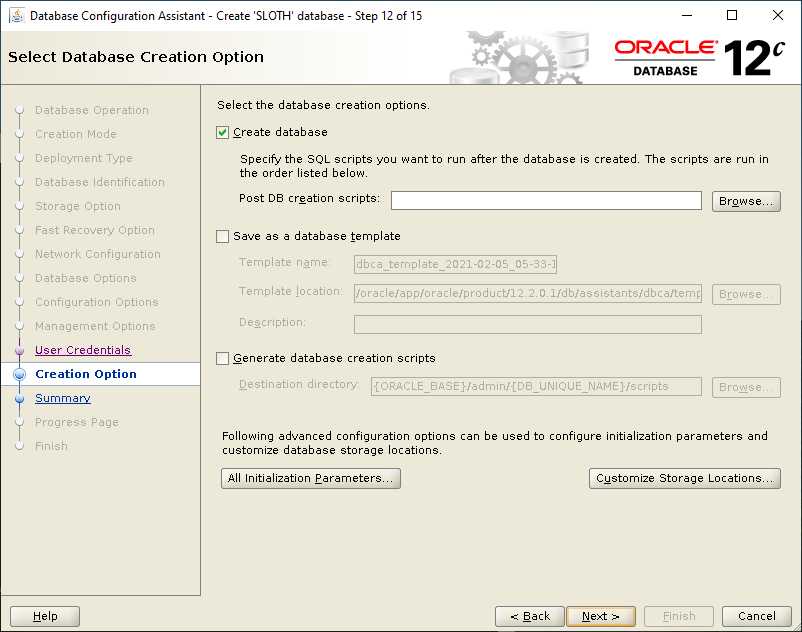The image size is (802, 632).
Task: Close the Database Configuration Assistant window
Action: tap(777, 15)
